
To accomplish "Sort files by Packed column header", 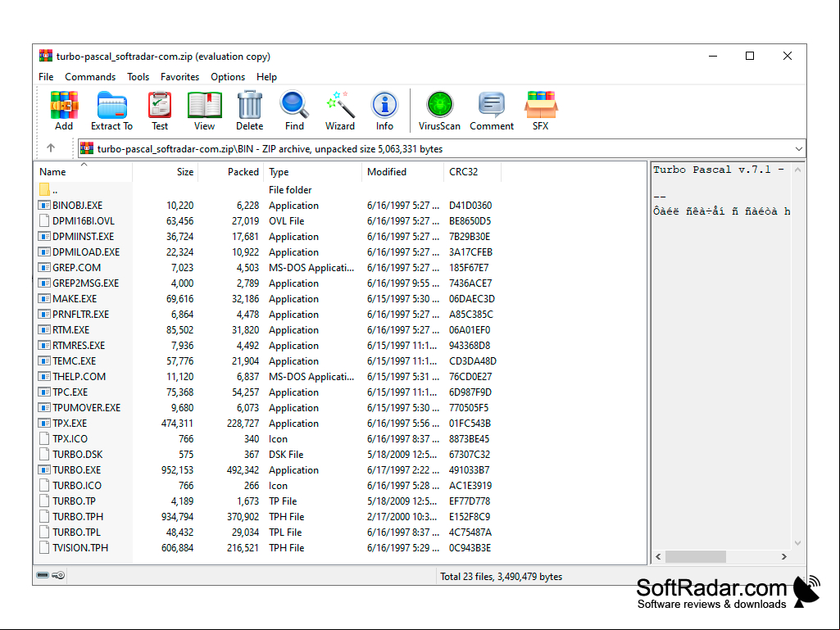I will point(230,171).
